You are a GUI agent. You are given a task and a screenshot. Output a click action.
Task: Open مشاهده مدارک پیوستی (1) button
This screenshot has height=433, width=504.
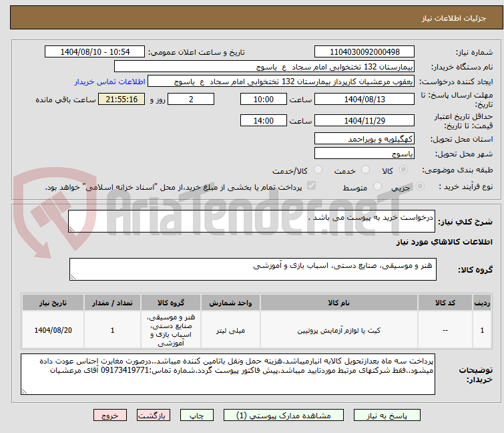[x=284, y=415]
